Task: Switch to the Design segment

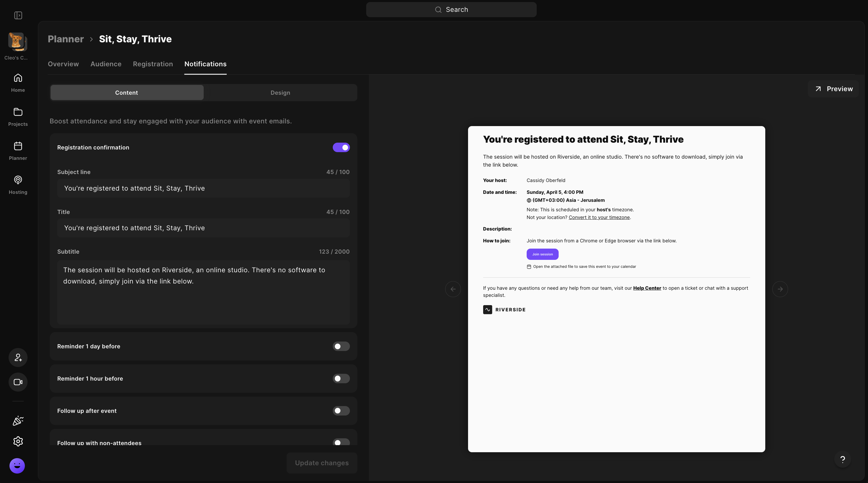Action: point(280,93)
